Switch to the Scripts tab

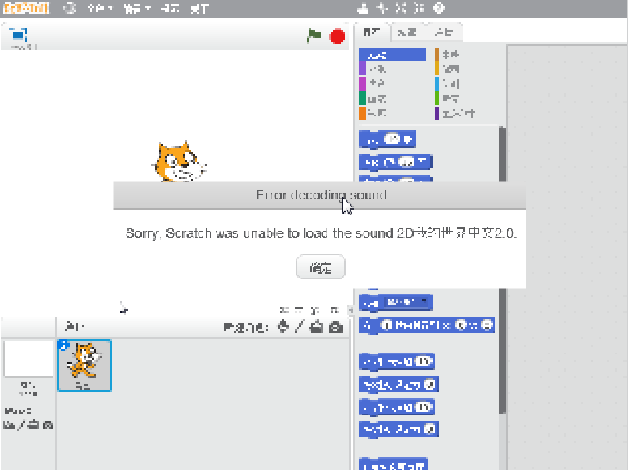coord(372,32)
